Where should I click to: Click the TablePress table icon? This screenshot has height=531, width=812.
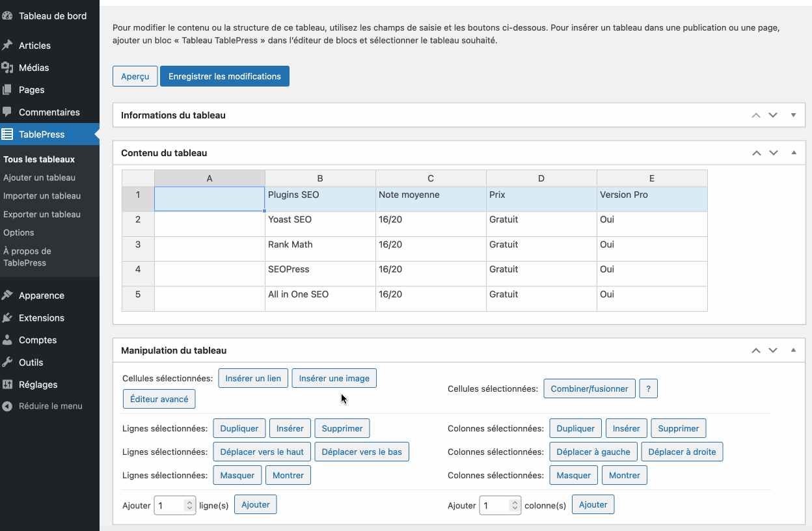coord(7,135)
